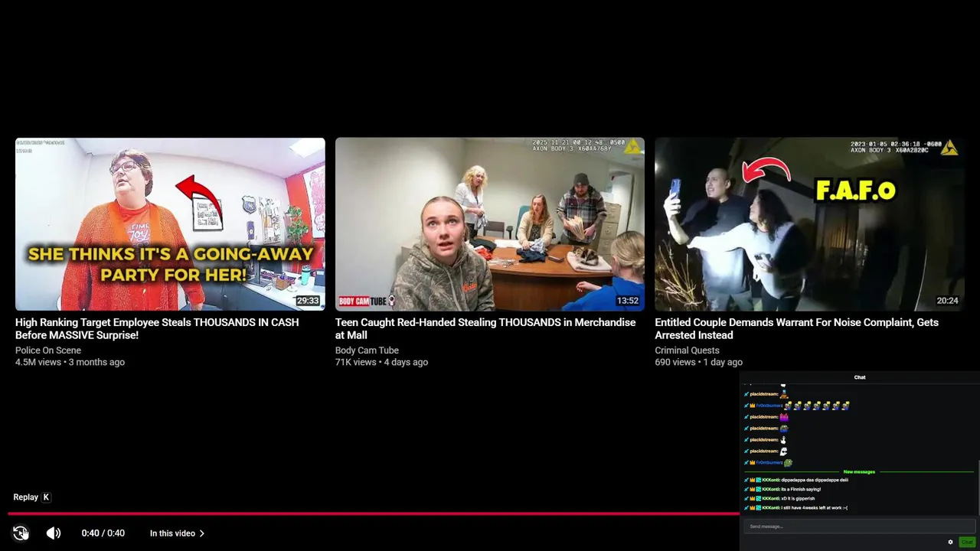The width and height of the screenshot is (980, 551).
Task: Select message dippadappa daa dippadappe deiii
Action: 815,480
